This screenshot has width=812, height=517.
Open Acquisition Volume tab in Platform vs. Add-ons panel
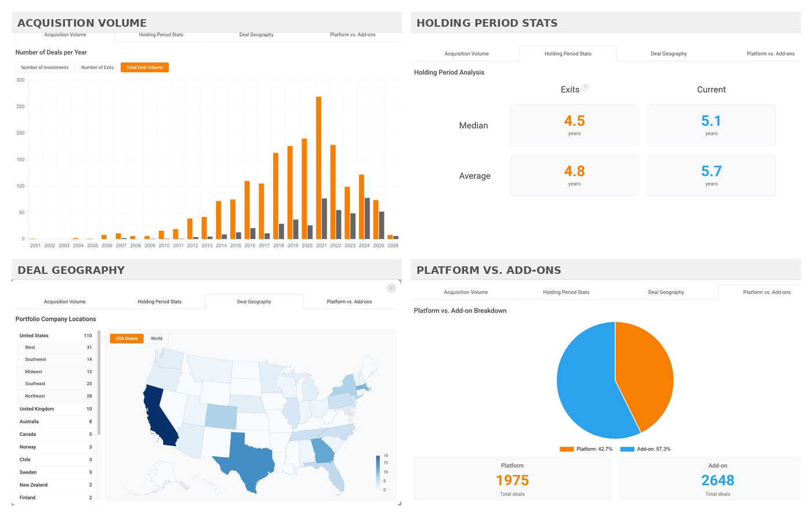pyautogui.click(x=466, y=292)
